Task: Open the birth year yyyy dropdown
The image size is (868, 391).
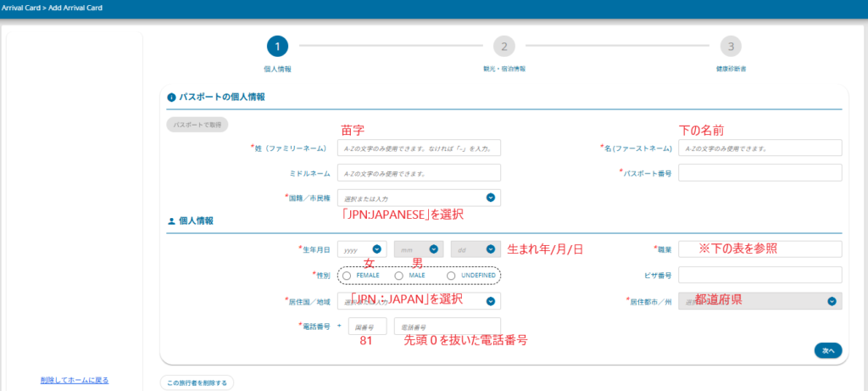Action: tap(362, 249)
